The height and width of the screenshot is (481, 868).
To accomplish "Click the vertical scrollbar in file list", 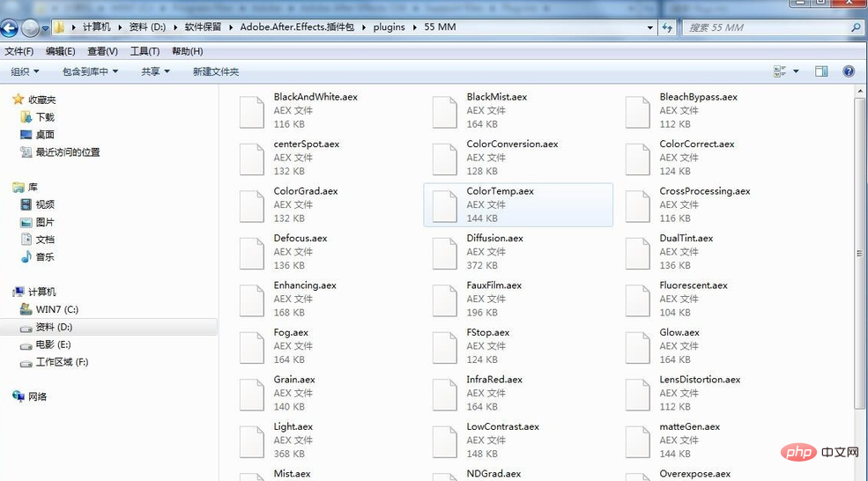I will click(860, 254).
